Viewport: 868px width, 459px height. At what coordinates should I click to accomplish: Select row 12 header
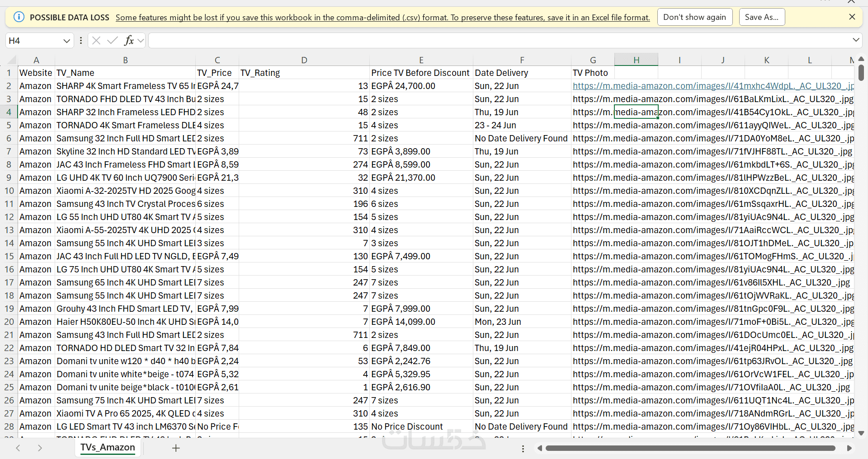(x=9, y=217)
